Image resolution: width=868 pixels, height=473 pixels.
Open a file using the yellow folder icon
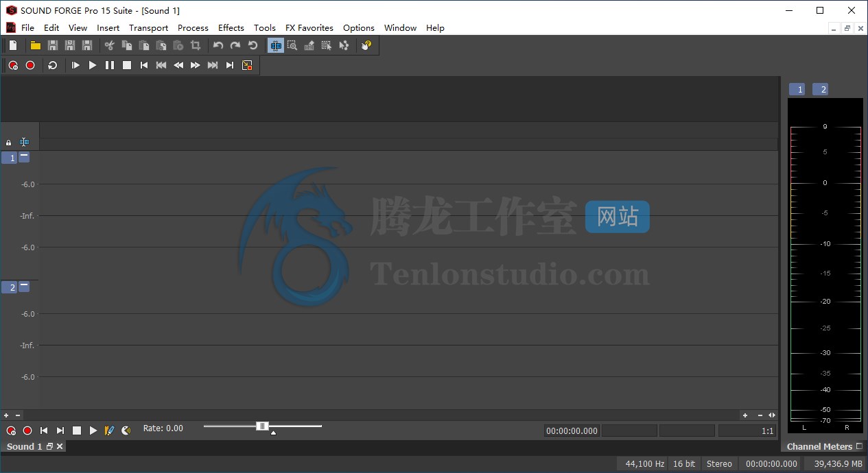tap(36, 45)
